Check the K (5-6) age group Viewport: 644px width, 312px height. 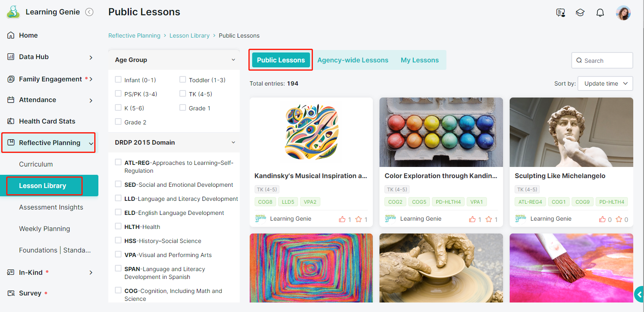tap(118, 108)
